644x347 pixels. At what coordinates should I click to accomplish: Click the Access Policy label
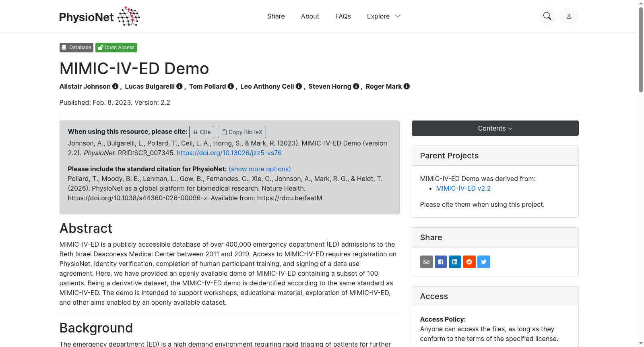(x=443, y=319)
